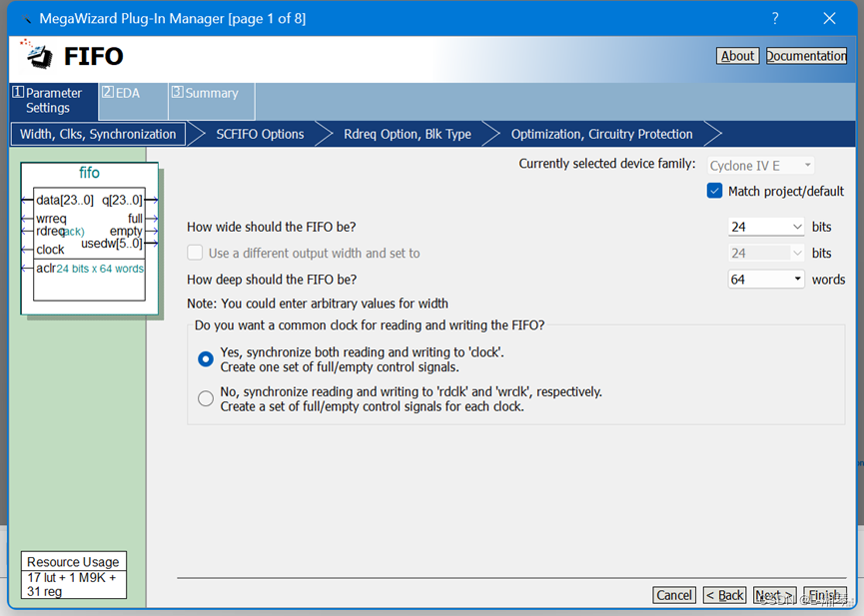The height and width of the screenshot is (616, 864).
Task: Click the 'empty' port label
Action: pos(126,232)
